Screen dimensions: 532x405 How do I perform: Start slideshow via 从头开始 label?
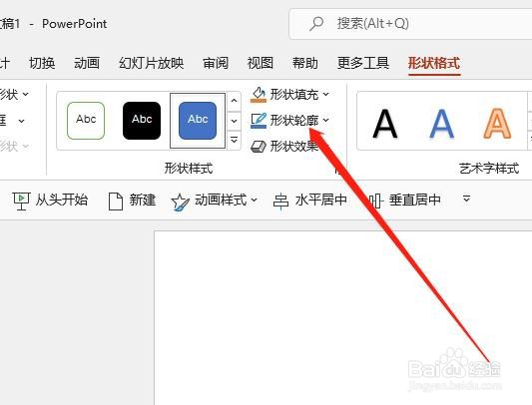pos(62,200)
